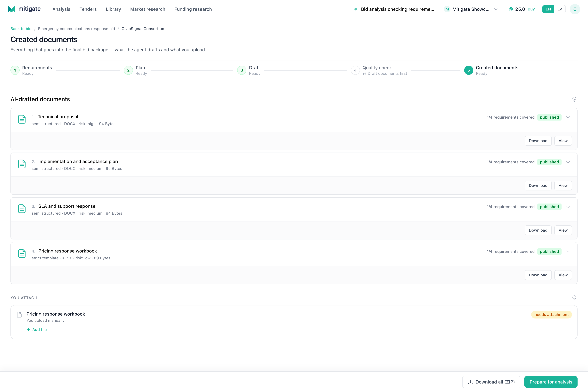This screenshot has width=588, height=392.
Task: Expand the SLA and support response chevron
Action: coord(568,207)
